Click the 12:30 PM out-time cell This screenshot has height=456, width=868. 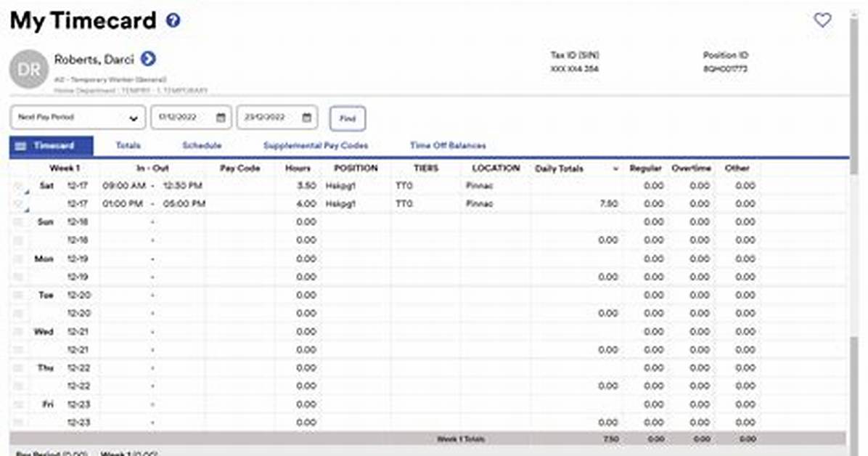click(x=183, y=186)
